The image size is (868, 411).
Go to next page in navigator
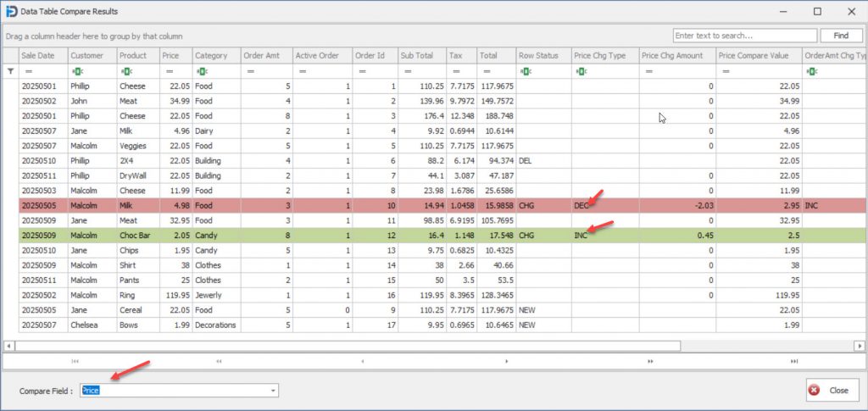point(650,361)
